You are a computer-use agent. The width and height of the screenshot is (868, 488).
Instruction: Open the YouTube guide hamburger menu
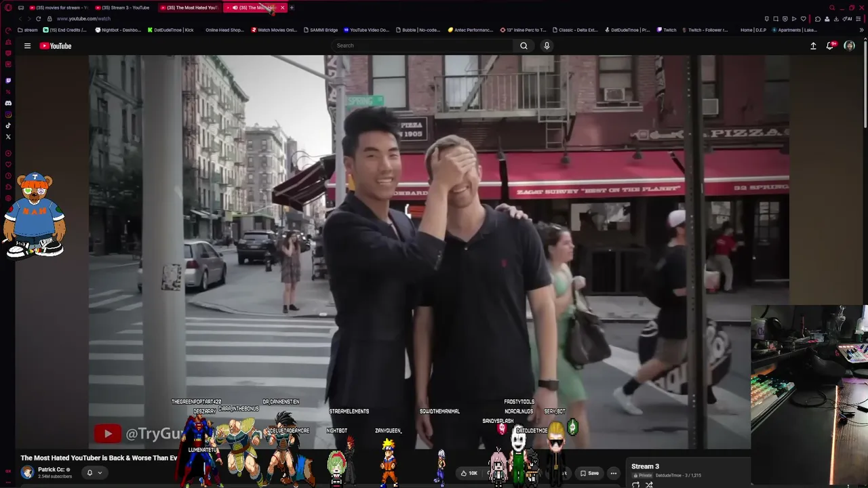(27, 45)
